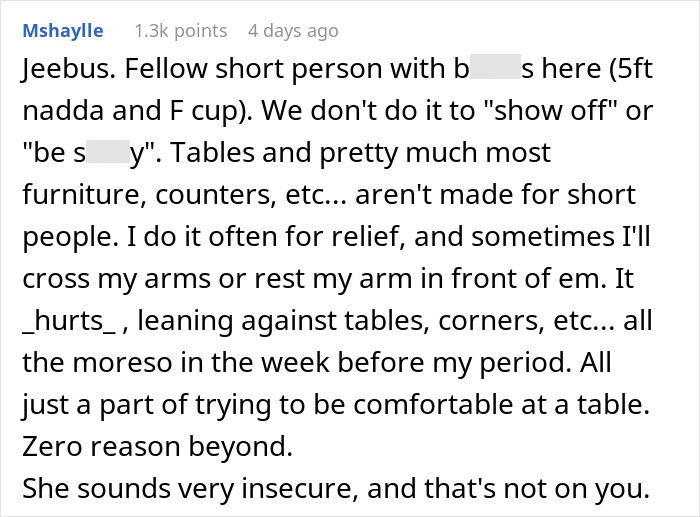Image resolution: width=700 pixels, height=517 pixels.
Task: Click the 1.3k points score label
Action: click(x=181, y=31)
